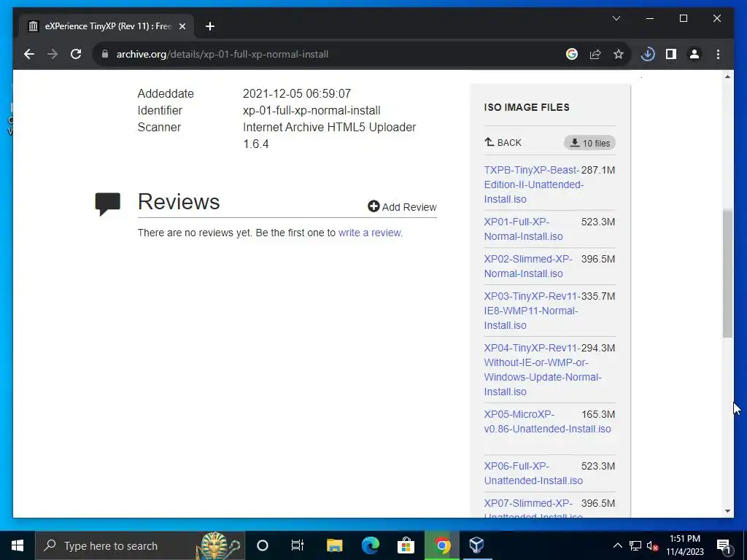Open the Chrome profile icon
Image resolution: width=747 pixels, height=560 pixels.
point(694,54)
